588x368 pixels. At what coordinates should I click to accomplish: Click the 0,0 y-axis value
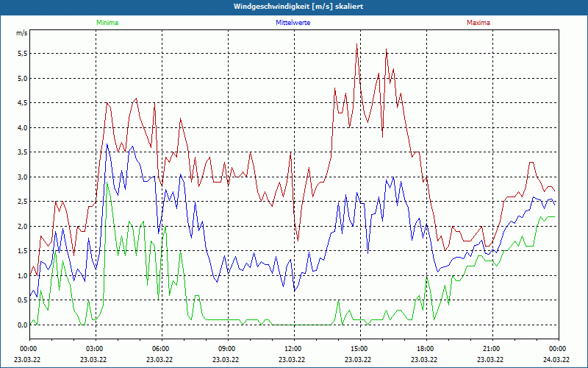[23, 325]
